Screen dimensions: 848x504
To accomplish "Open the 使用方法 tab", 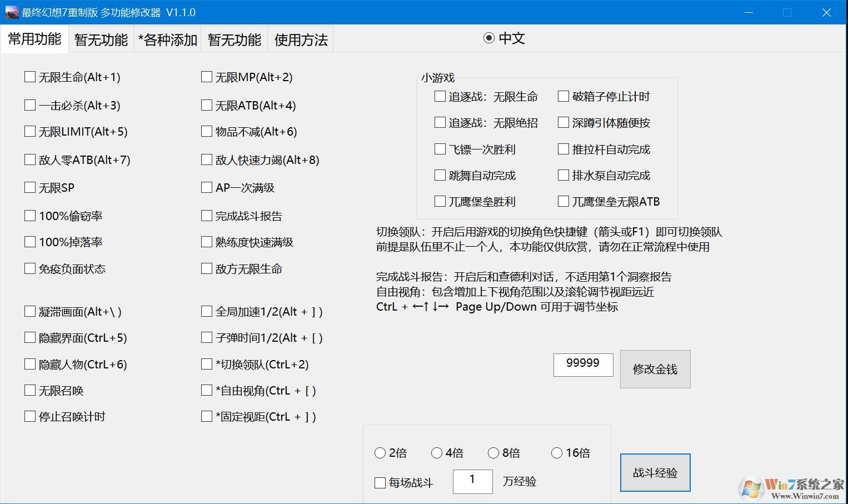I will coord(300,39).
